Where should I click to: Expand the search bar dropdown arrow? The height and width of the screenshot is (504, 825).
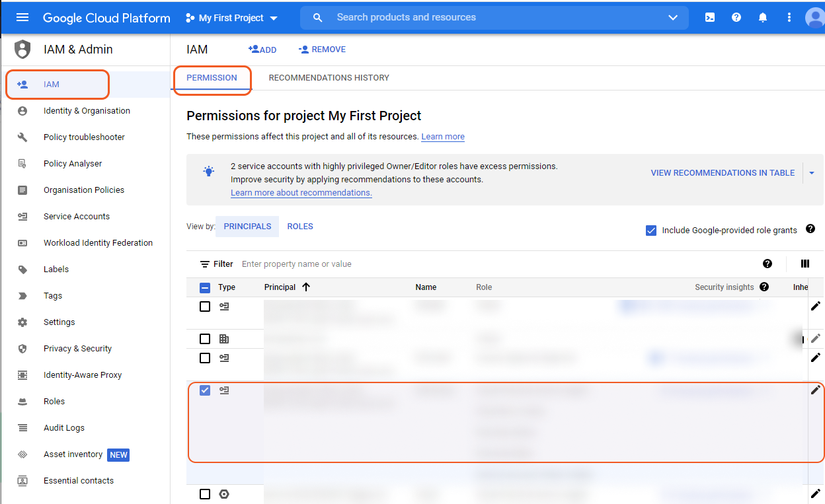coord(673,18)
